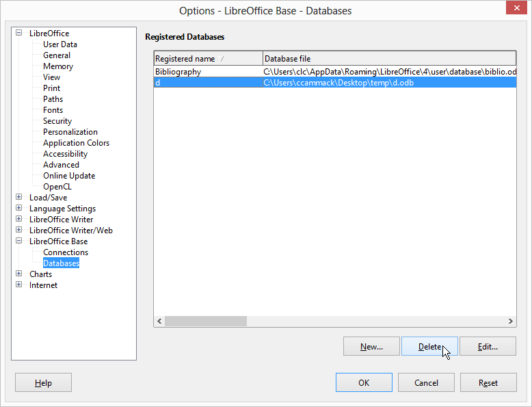Screen dimensions: 532x407
Task: Select the LibreOffice Writer label
Action: pos(61,220)
